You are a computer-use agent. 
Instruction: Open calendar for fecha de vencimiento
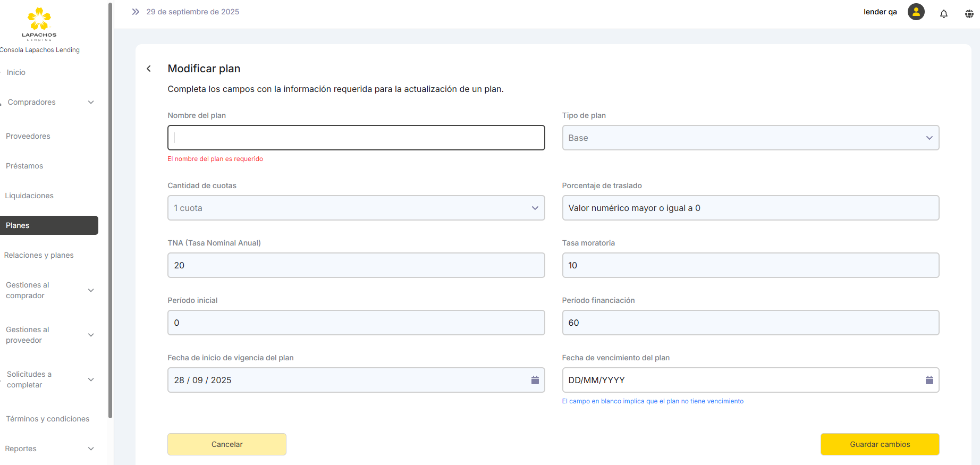pyautogui.click(x=929, y=380)
